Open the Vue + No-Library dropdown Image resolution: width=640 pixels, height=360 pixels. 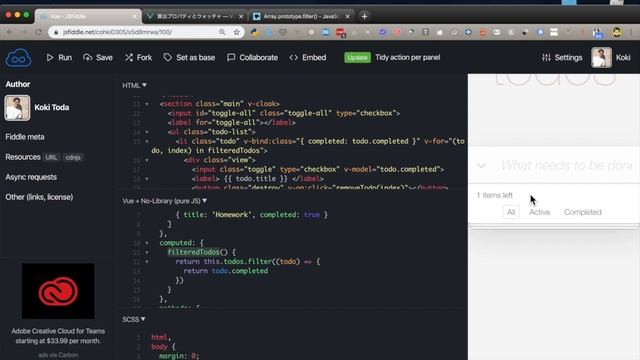click(164, 201)
